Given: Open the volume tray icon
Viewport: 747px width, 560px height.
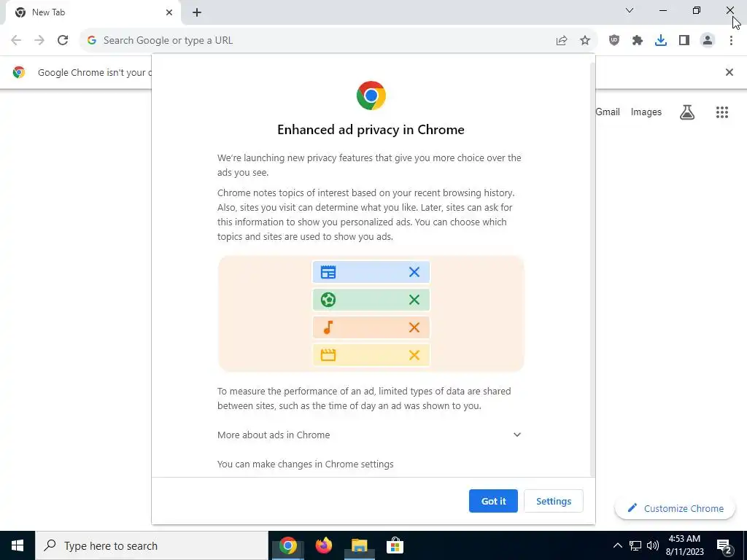Looking at the screenshot, I should pos(653,545).
